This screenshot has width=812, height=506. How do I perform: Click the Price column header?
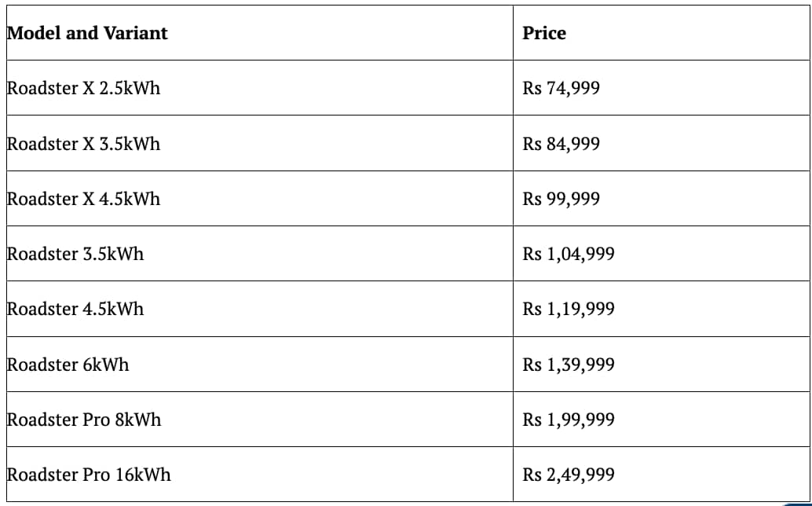point(661,33)
